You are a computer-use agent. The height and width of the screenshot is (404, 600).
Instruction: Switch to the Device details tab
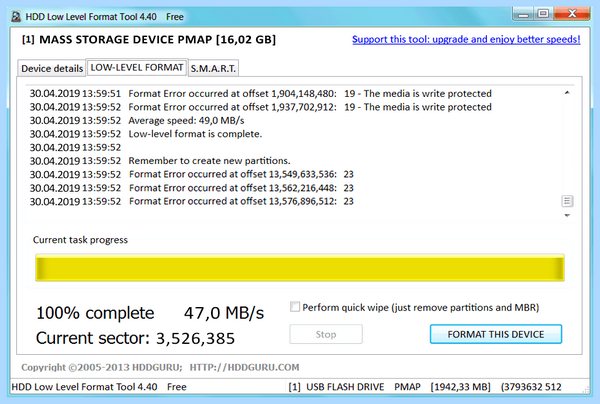(52, 68)
